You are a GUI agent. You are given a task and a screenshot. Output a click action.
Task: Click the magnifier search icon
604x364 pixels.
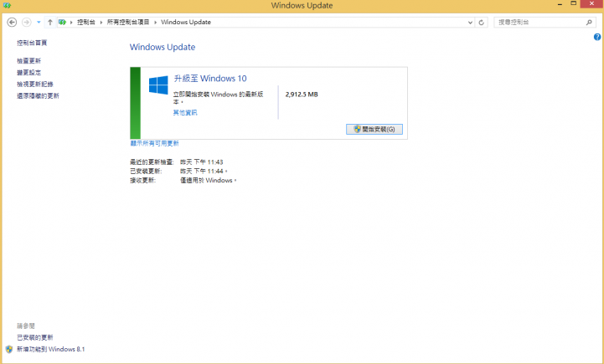tap(589, 23)
